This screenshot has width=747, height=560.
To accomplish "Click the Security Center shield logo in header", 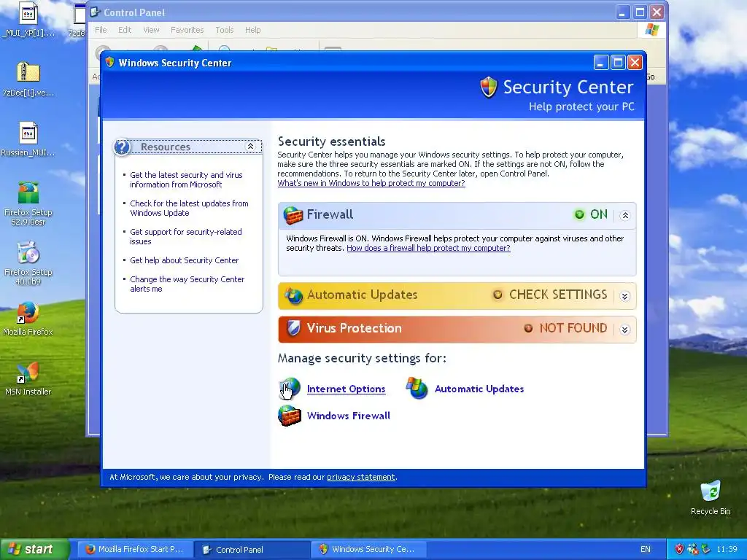I will click(x=488, y=87).
